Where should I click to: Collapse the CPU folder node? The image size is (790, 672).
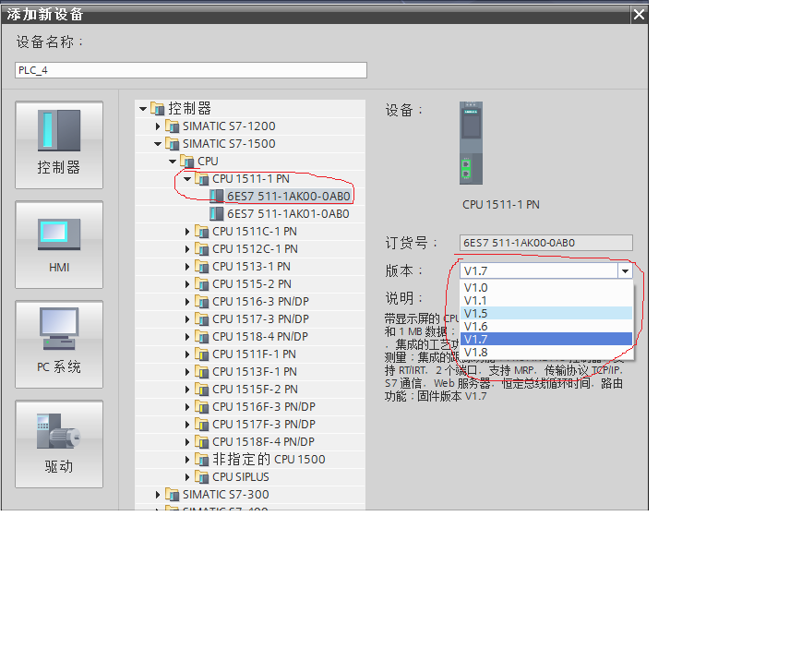[x=173, y=162]
